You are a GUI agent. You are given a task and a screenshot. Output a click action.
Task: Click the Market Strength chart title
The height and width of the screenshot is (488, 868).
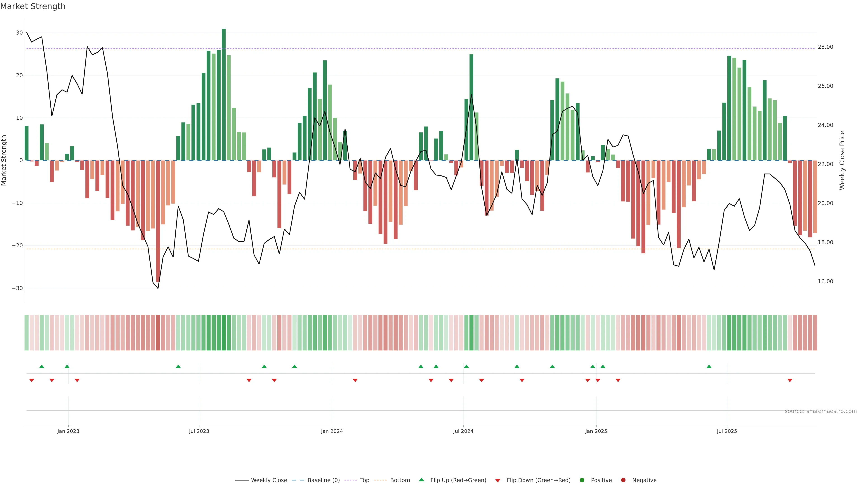33,6
